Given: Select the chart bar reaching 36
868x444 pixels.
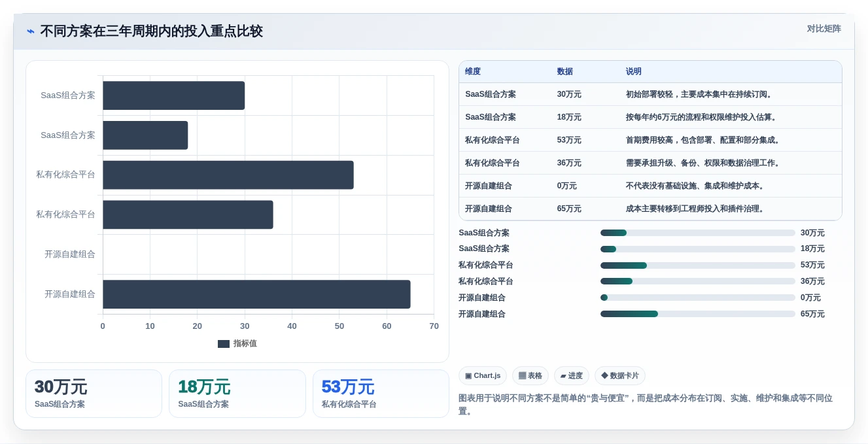Looking at the screenshot, I should click(188, 214).
